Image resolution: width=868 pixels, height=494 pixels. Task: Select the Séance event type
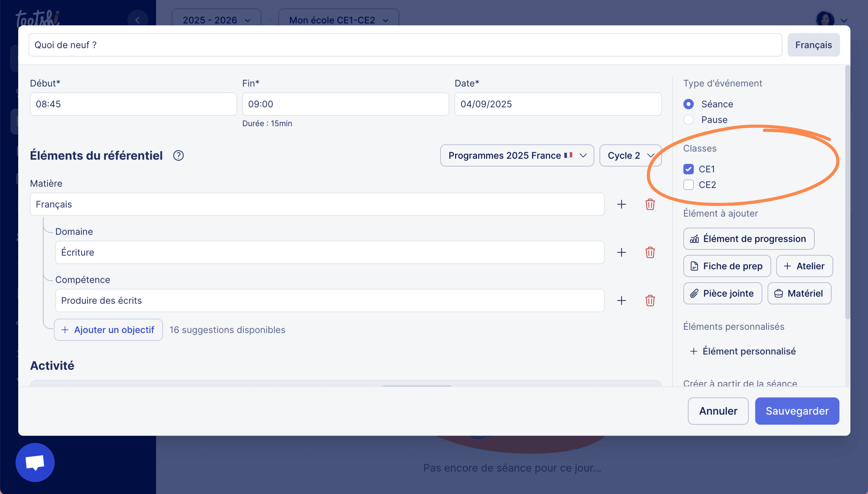click(x=688, y=104)
